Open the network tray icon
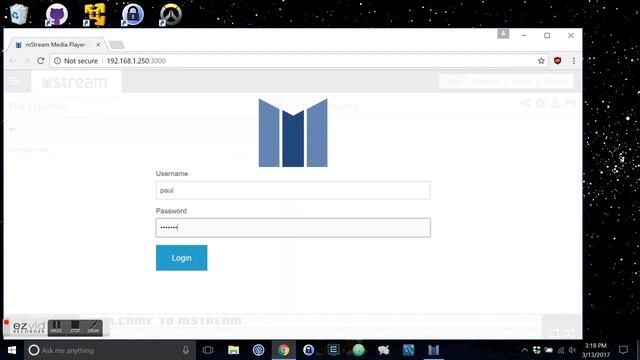640x360 pixels. click(561, 350)
